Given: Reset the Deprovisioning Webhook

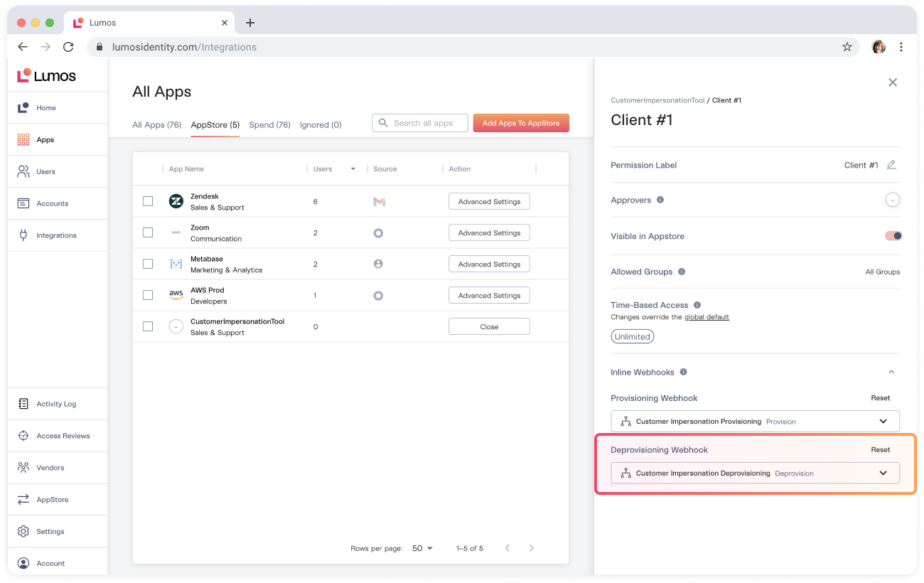Looking at the screenshot, I should point(881,450).
